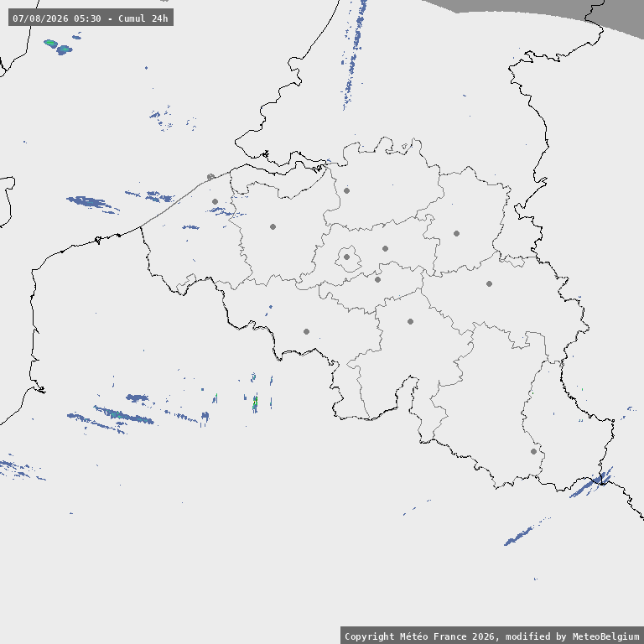The width and height of the screenshot is (644, 644).
Task: Click the Brussels city marker dot
Action: (x=346, y=257)
